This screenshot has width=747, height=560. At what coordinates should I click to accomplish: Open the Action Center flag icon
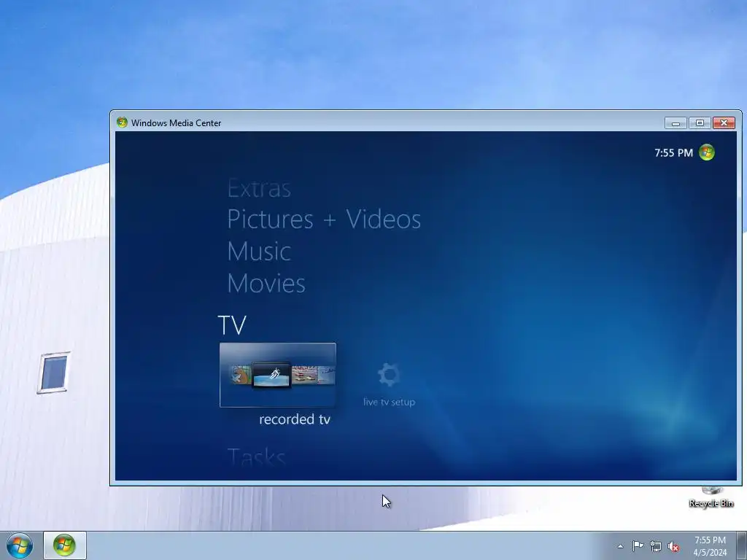coord(638,546)
